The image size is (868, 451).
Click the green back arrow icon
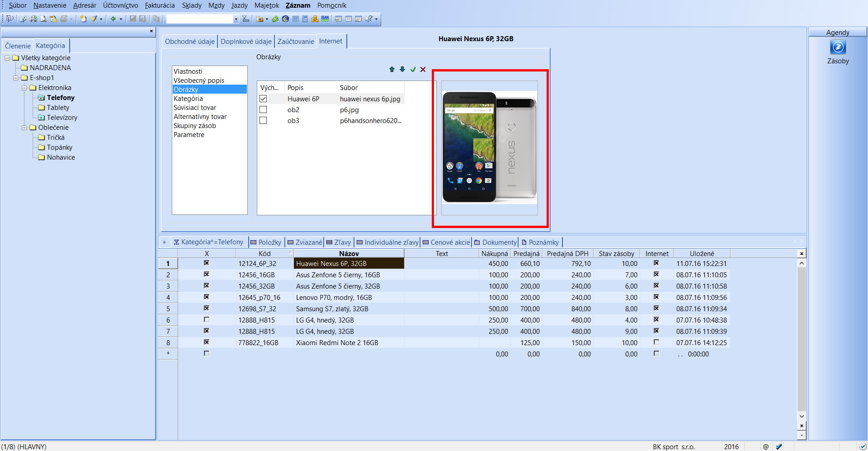point(113,19)
